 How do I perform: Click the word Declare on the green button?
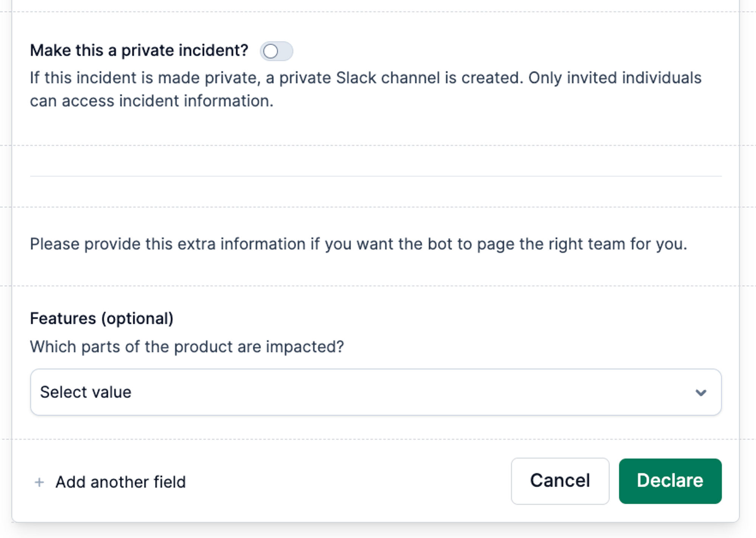[670, 481]
